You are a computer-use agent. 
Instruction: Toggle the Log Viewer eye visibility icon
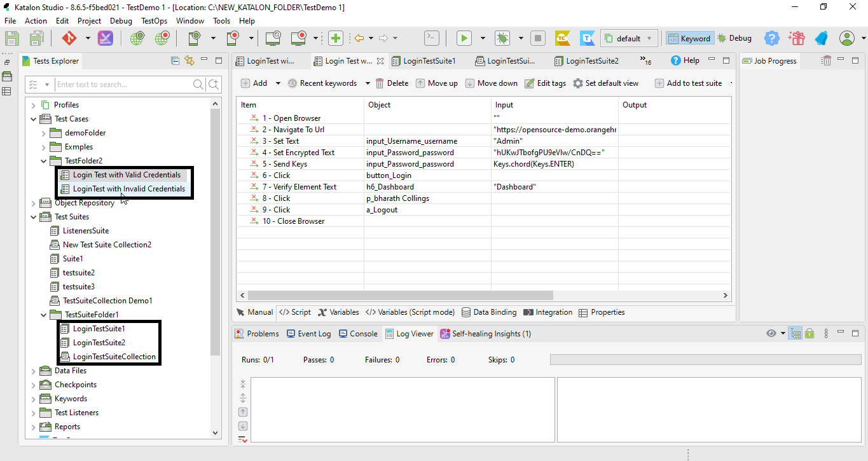(771, 333)
